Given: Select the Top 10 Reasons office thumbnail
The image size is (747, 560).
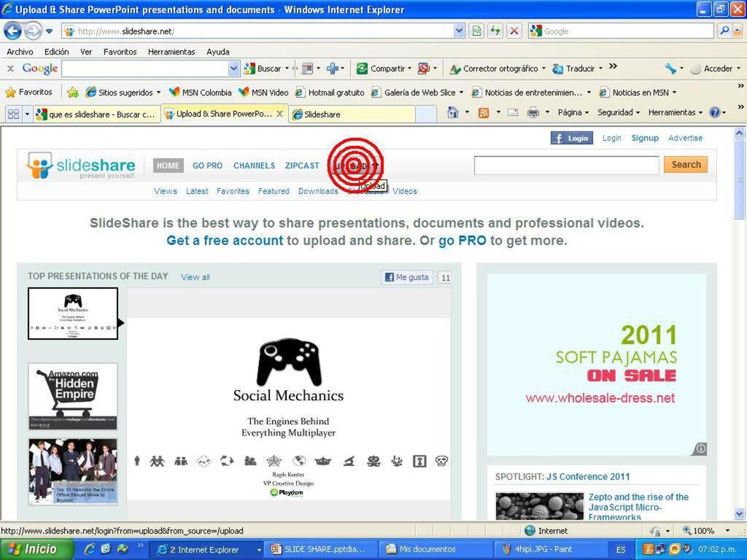Looking at the screenshot, I should click(73, 472).
